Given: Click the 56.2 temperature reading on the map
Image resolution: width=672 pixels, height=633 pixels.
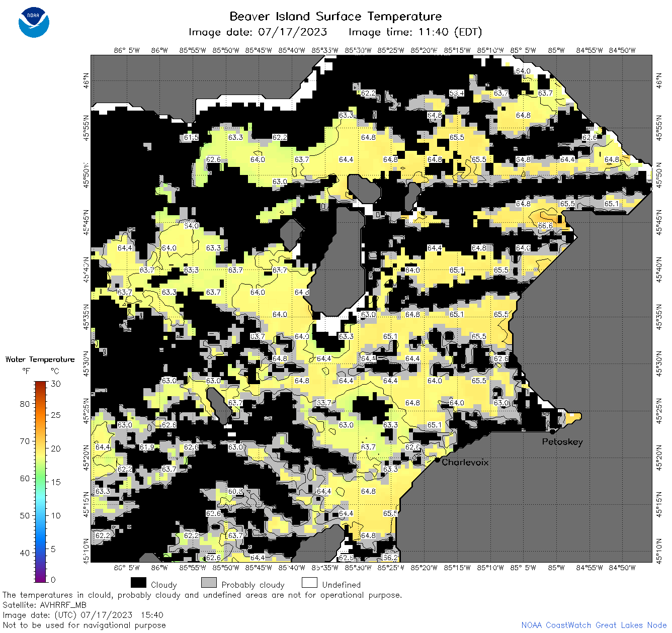Looking at the screenshot, I should (x=390, y=558).
